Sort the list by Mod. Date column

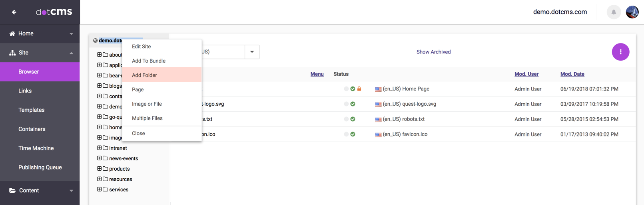[x=572, y=74]
